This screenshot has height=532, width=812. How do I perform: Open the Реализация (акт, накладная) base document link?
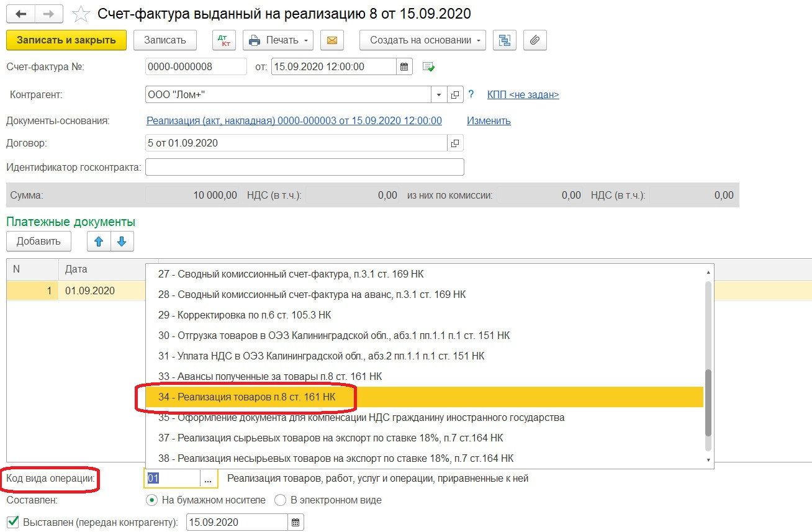[x=294, y=120]
